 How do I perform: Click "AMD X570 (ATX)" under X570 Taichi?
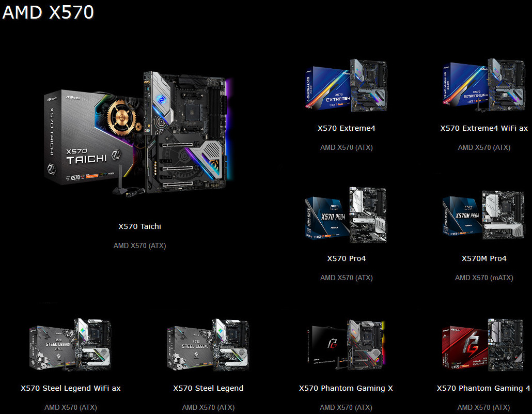coord(140,246)
